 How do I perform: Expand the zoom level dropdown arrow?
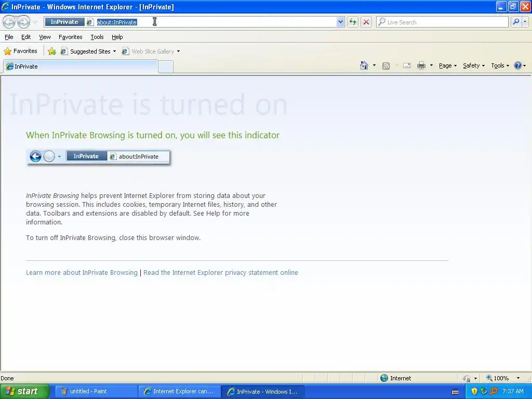click(x=518, y=378)
